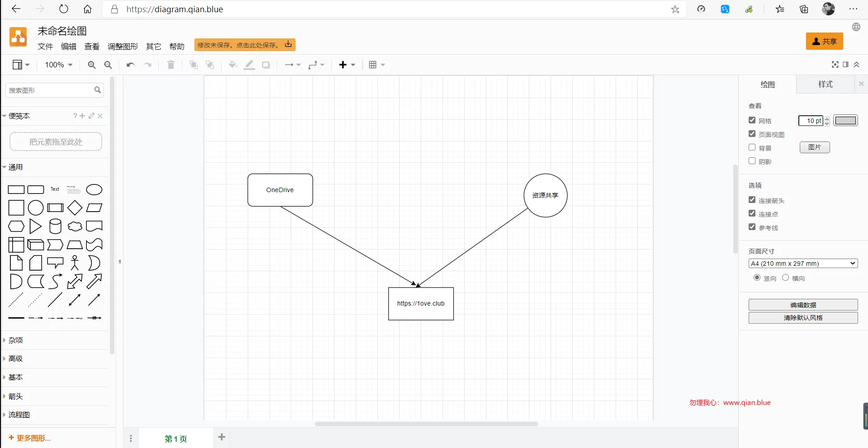Open the A4 page size dropdown

coord(803,264)
